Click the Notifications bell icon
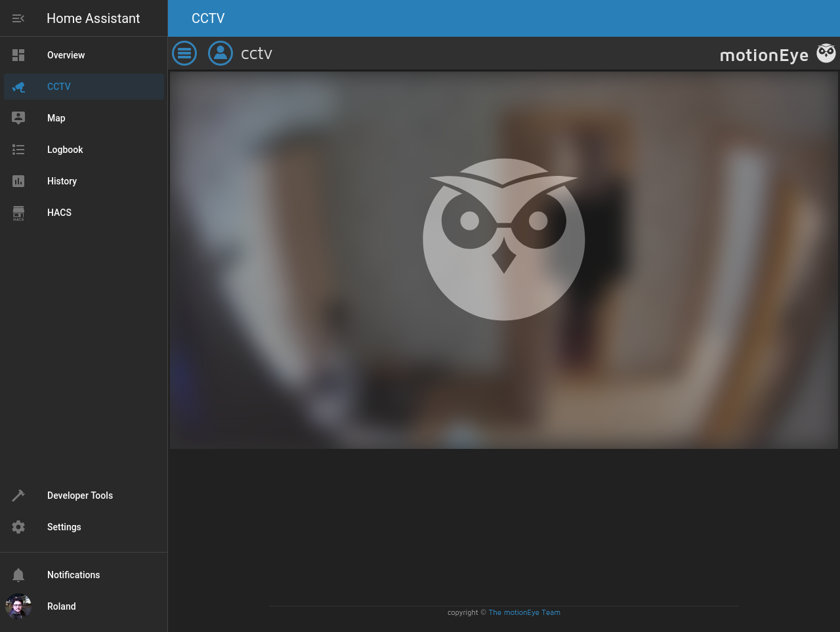Viewport: 840px width, 632px height. point(18,575)
